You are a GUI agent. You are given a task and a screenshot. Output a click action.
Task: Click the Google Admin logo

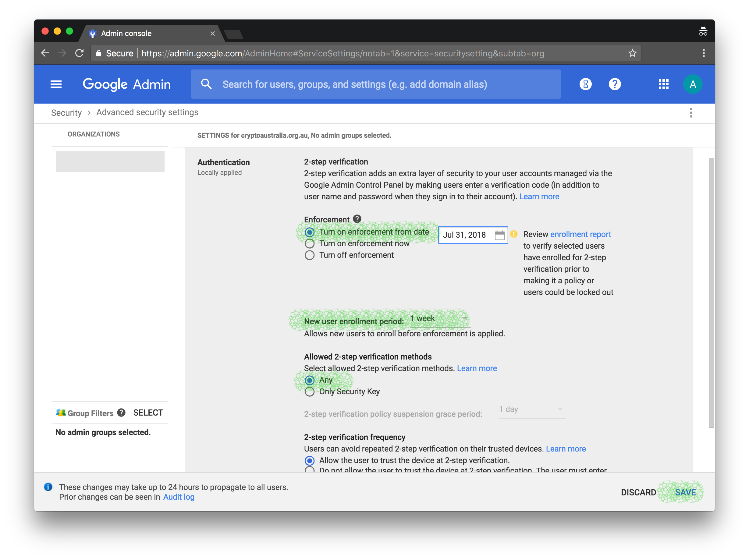(127, 84)
